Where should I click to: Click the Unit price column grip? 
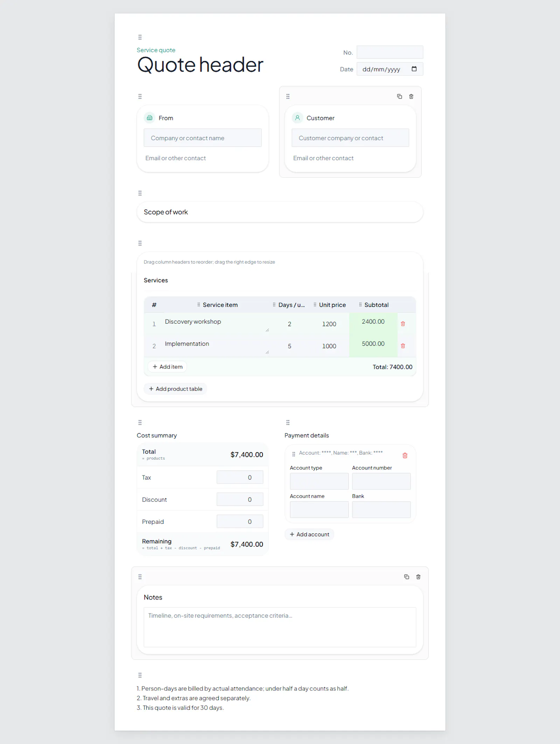click(315, 304)
